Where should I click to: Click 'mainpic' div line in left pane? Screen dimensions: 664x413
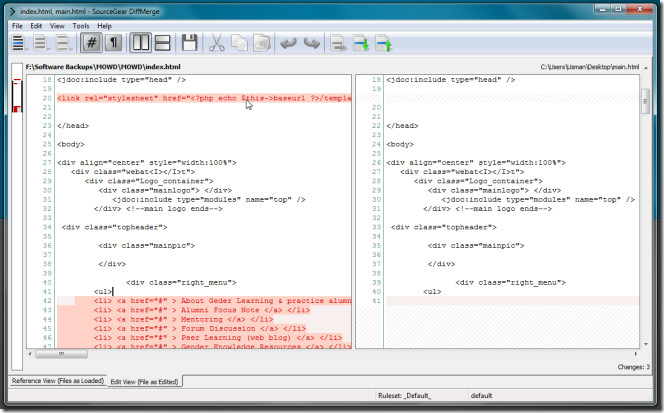(147, 246)
